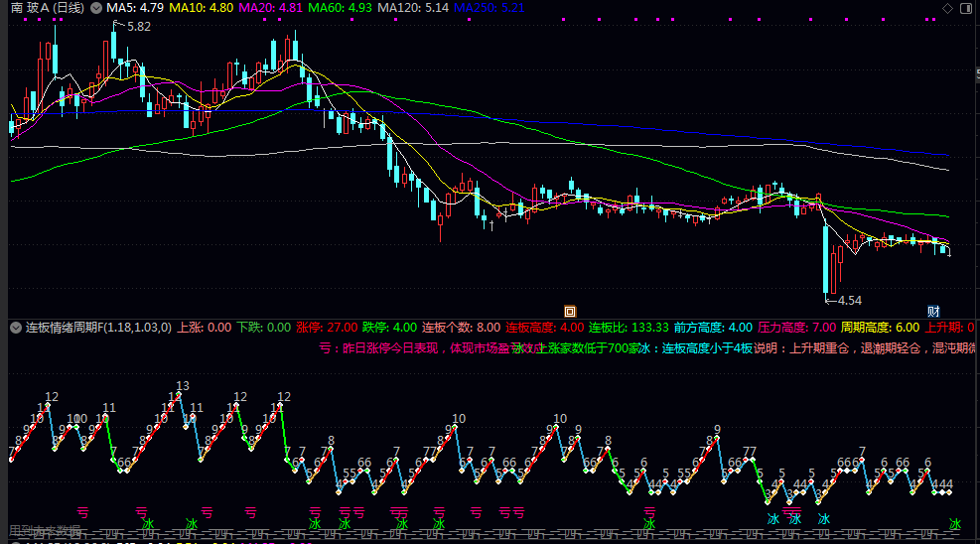
Task: Expand the 南玻A daily chart dropdown arrow
Action: coord(94,8)
